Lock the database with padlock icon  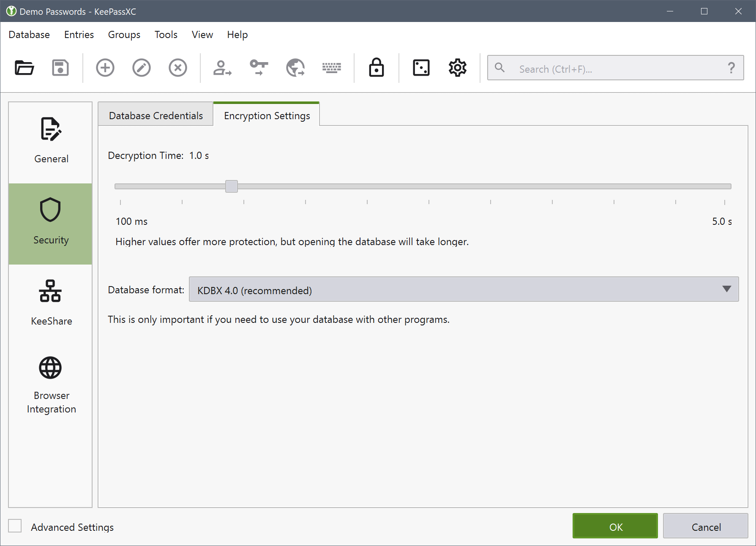pos(377,68)
